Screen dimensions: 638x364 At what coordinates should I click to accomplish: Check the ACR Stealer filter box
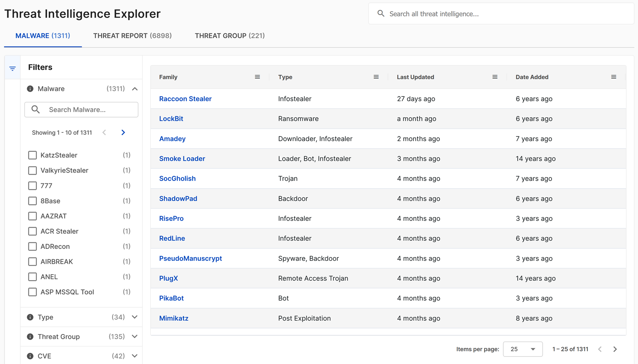33,231
